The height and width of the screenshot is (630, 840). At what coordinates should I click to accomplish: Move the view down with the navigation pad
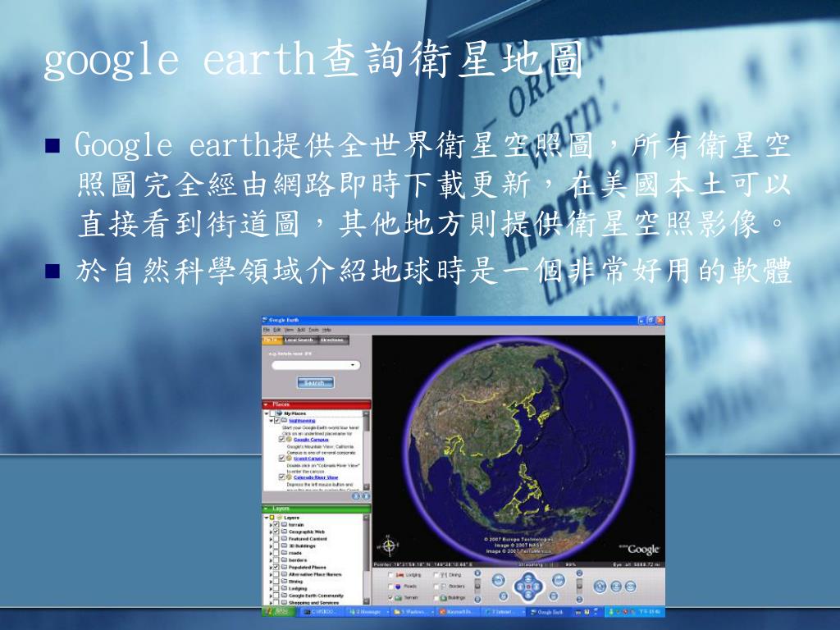coord(528,596)
